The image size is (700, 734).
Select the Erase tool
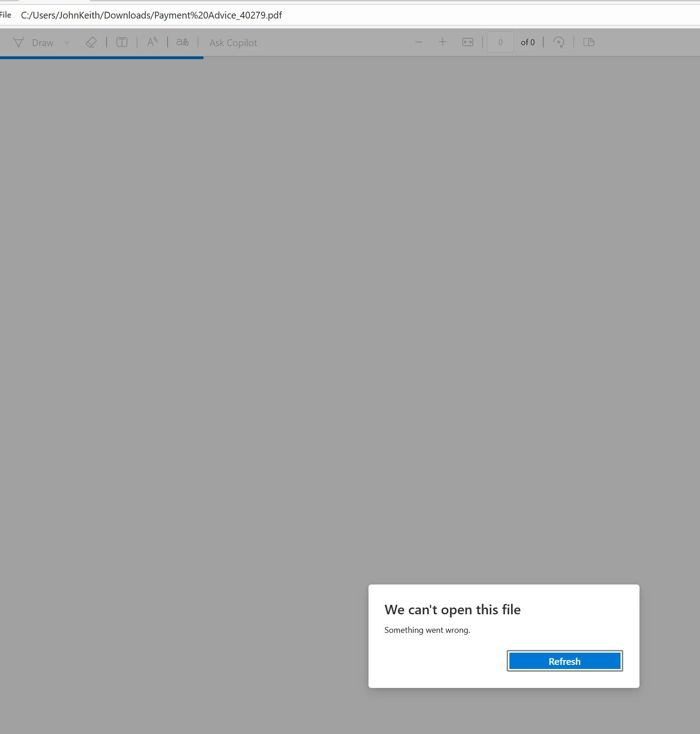pos(91,42)
